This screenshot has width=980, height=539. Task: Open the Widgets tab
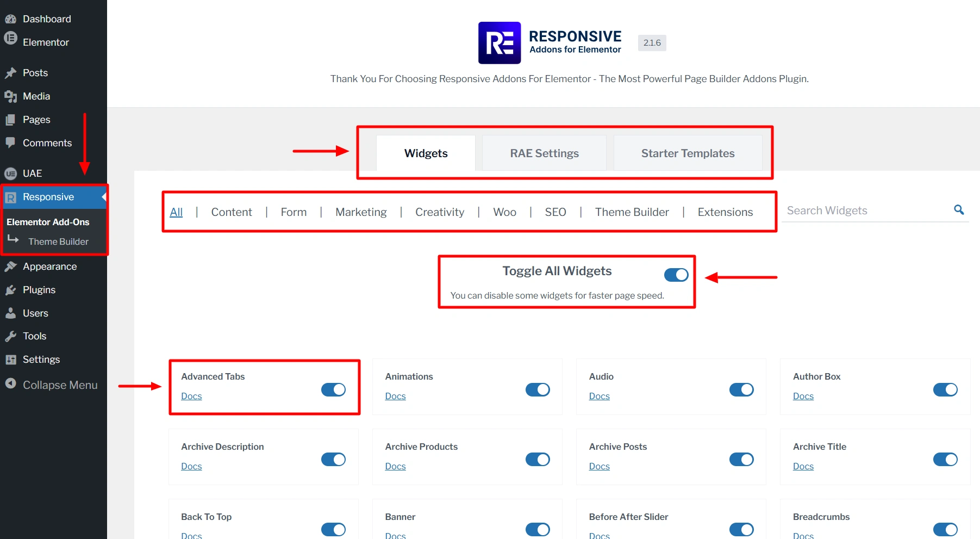click(426, 153)
